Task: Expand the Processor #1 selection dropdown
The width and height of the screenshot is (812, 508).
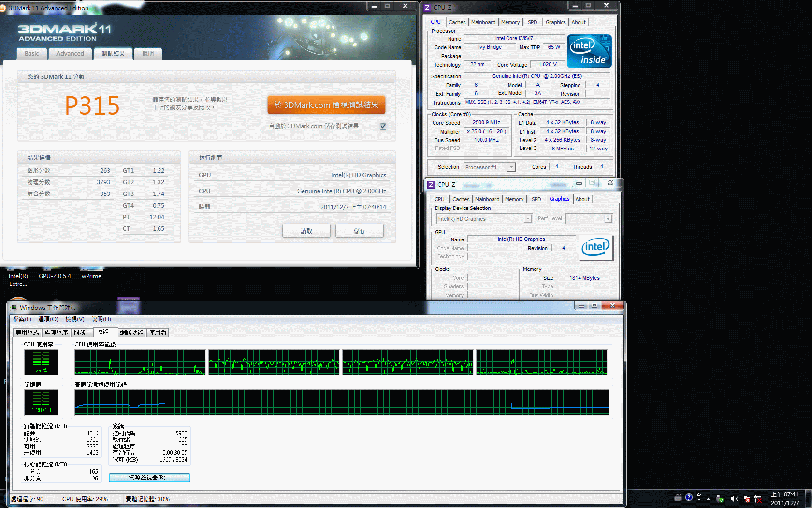Action: pyautogui.click(x=511, y=167)
